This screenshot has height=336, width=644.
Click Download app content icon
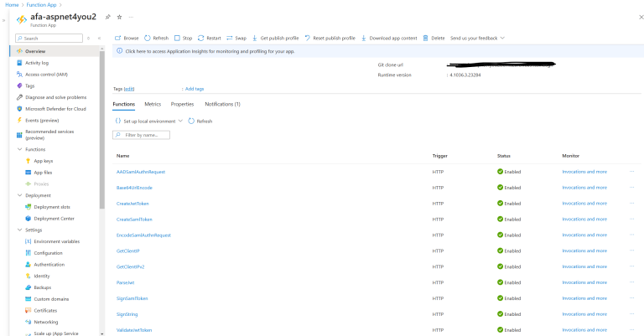[364, 38]
